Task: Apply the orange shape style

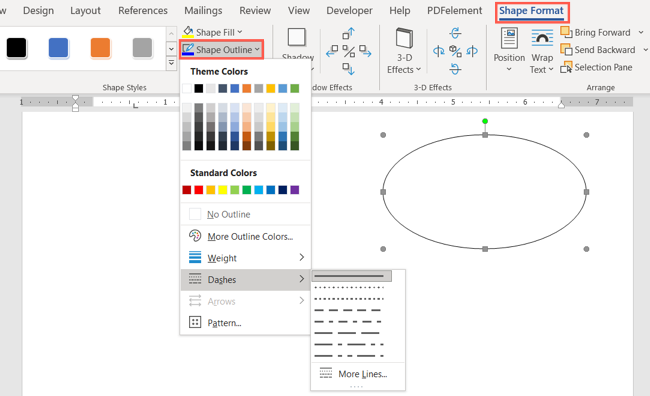Action: click(101, 48)
